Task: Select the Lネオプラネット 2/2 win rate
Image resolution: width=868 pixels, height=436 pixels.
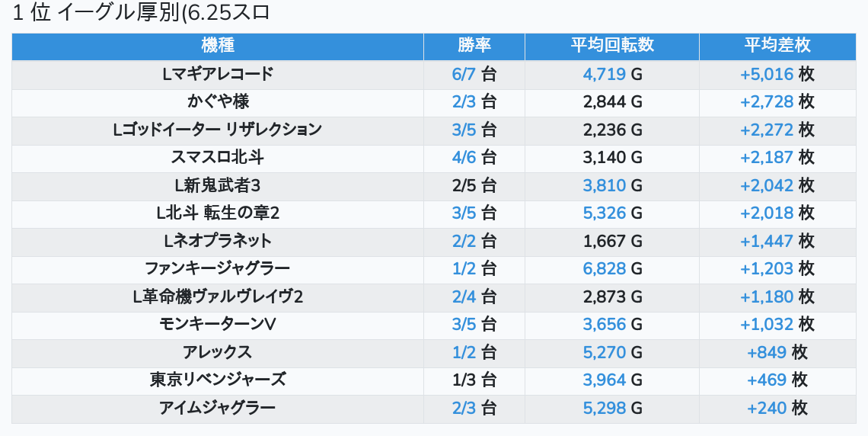Action: [x=464, y=241]
